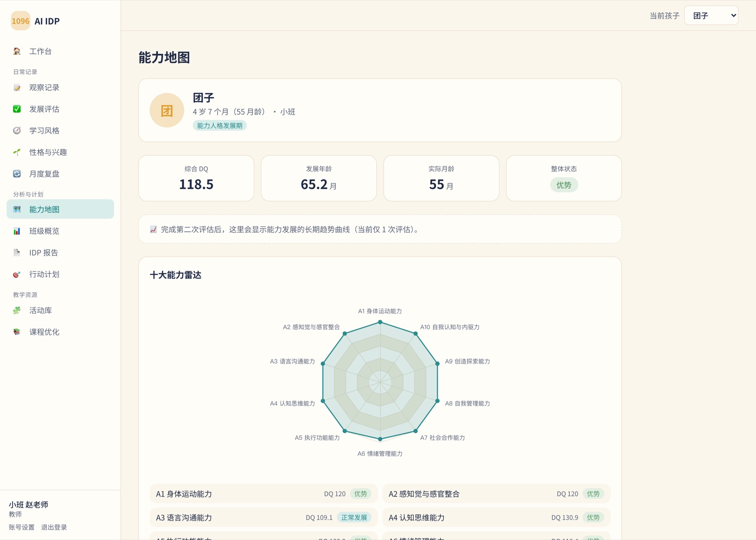756x540 pixels.
Task: Click the 团 avatar circle
Action: click(167, 110)
